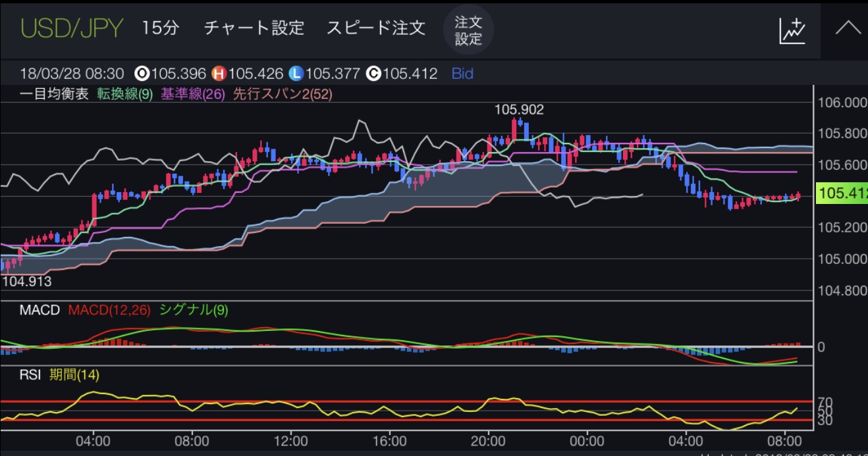
Task: Click the round 注文設定 button
Action: pyautogui.click(x=468, y=30)
